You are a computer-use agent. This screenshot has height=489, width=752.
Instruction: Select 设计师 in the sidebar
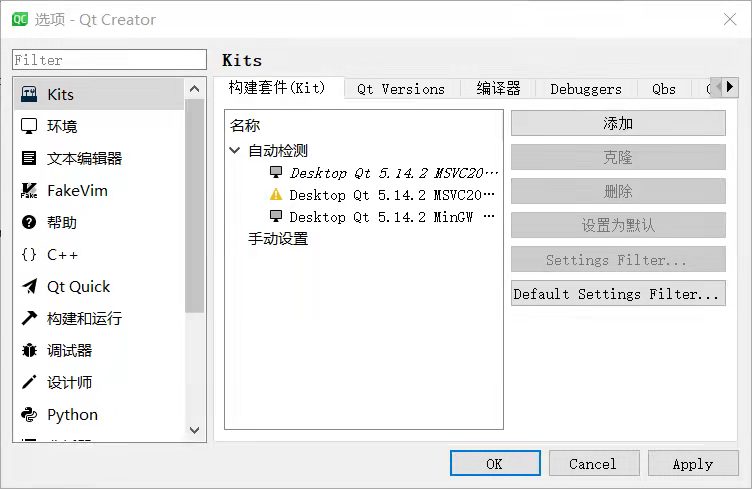99,382
